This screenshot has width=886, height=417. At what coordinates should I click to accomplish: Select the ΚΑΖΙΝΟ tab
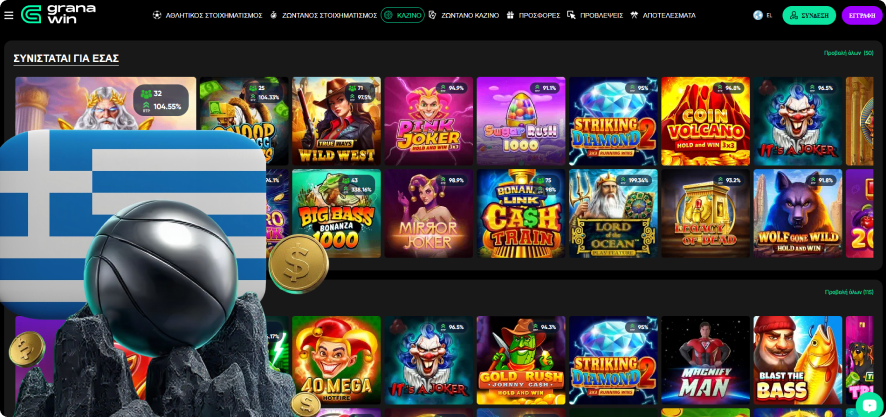pyautogui.click(x=403, y=15)
